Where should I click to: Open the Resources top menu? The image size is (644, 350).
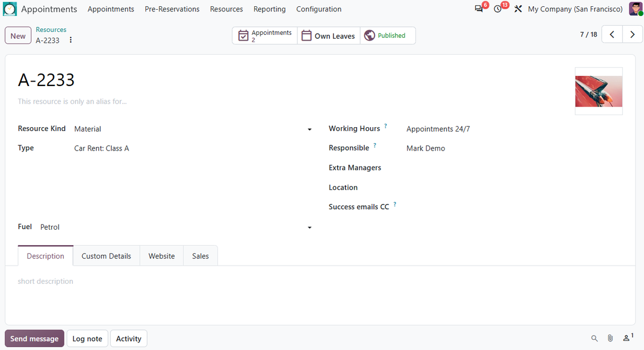(x=226, y=9)
